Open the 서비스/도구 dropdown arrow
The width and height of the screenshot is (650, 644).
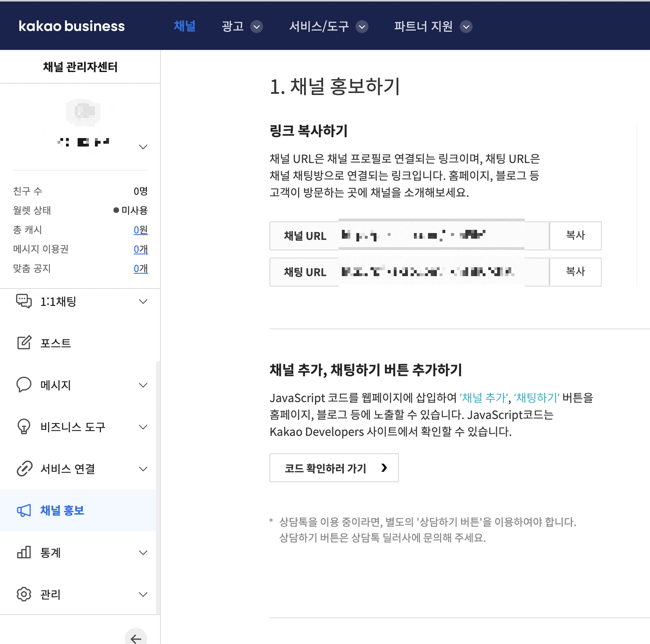pos(362,27)
